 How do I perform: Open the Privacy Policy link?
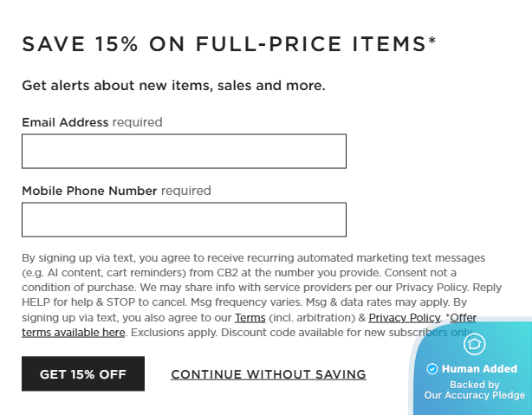[405, 318]
